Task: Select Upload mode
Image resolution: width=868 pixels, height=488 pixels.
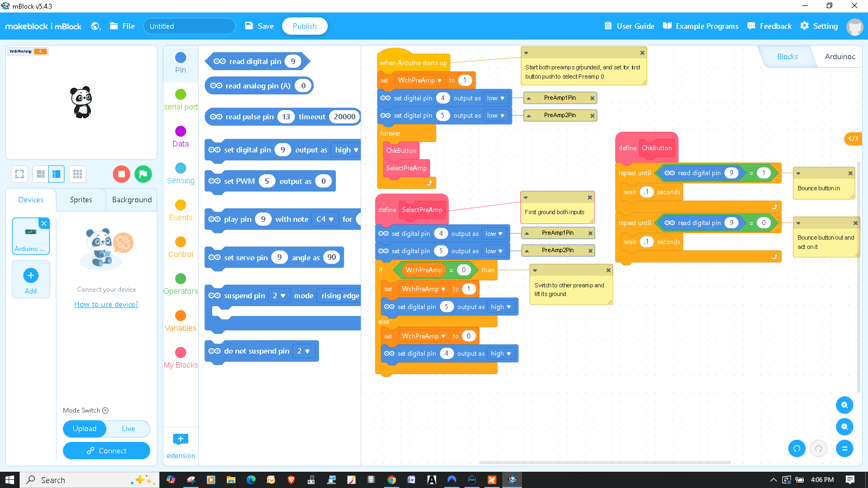Action: (85, 428)
